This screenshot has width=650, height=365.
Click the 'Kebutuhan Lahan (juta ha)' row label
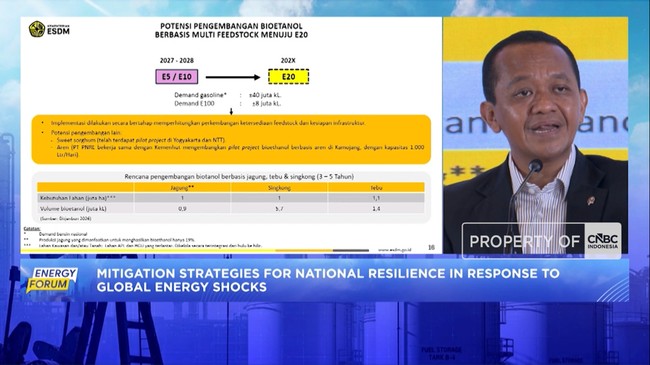pos(78,198)
